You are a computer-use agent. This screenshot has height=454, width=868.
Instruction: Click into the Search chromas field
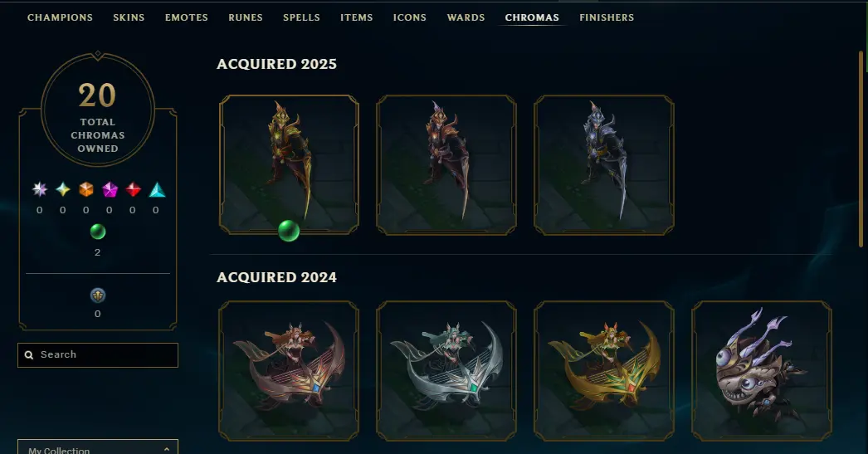pos(98,355)
